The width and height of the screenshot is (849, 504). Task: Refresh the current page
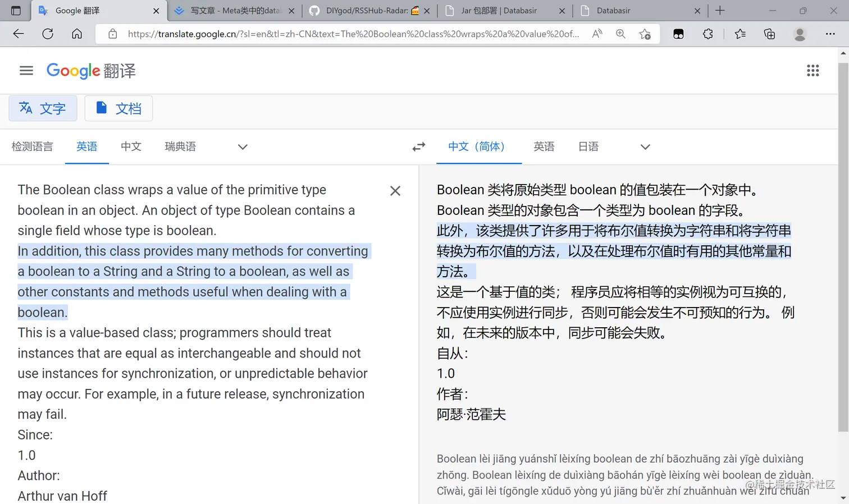pyautogui.click(x=48, y=34)
